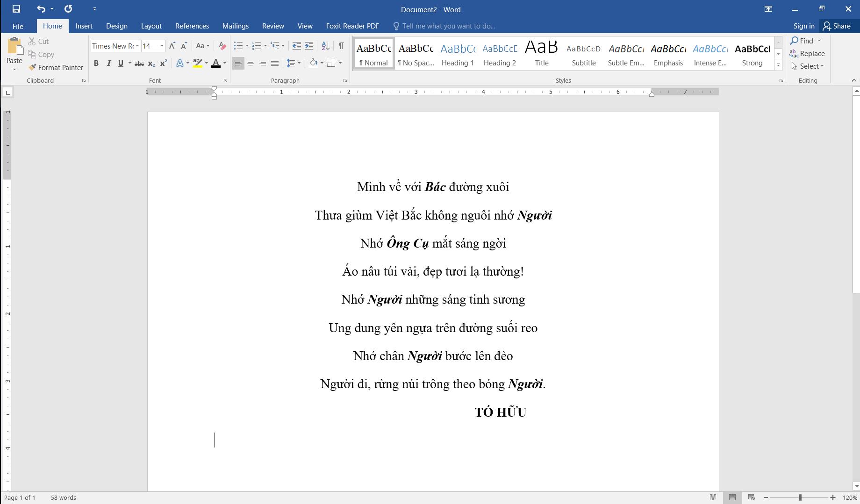Click the zoom slider handle
The height and width of the screenshot is (504, 860).
coord(800,497)
